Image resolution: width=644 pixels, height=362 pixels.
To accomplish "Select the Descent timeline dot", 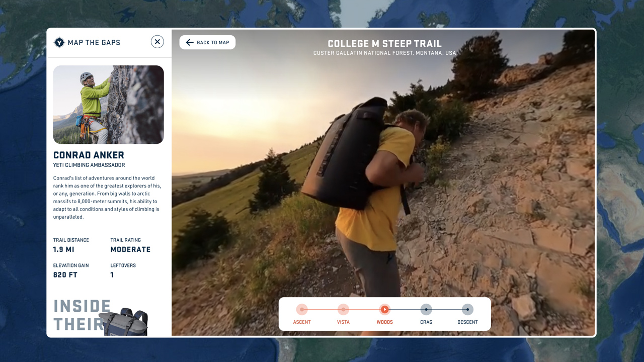I will pyautogui.click(x=467, y=309).
